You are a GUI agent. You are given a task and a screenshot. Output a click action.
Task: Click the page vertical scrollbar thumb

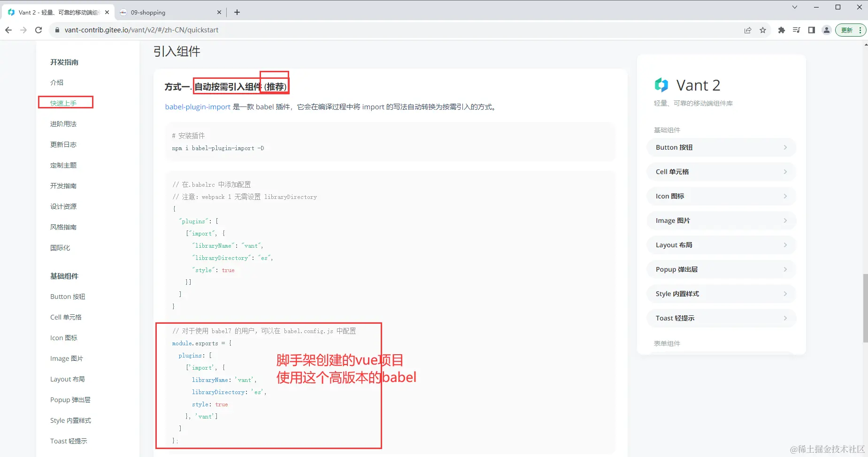tap(865, 308)
